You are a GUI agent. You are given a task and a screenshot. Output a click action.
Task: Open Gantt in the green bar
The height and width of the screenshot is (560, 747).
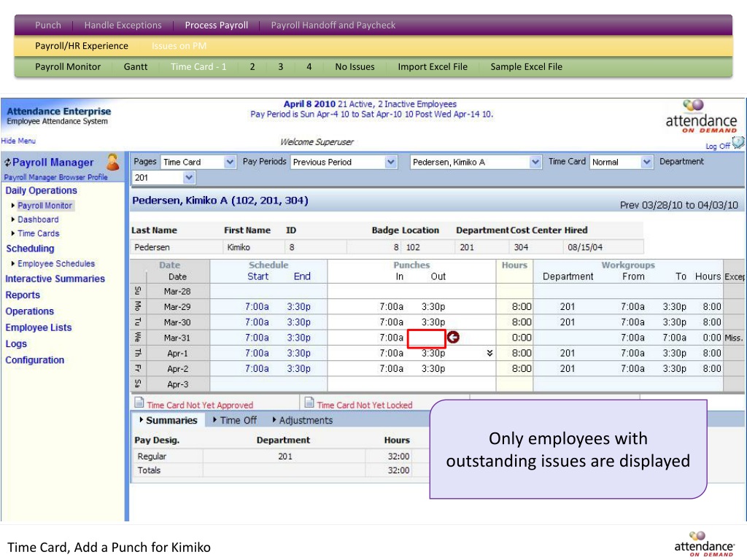(x=135, y=66)
